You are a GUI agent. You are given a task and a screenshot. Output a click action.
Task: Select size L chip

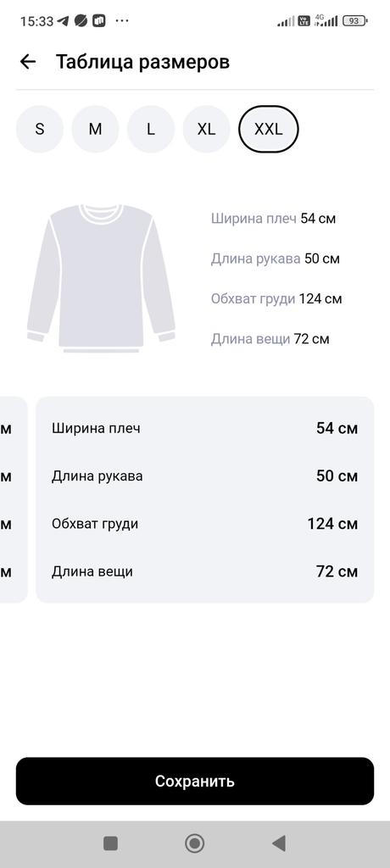(151, 129)
